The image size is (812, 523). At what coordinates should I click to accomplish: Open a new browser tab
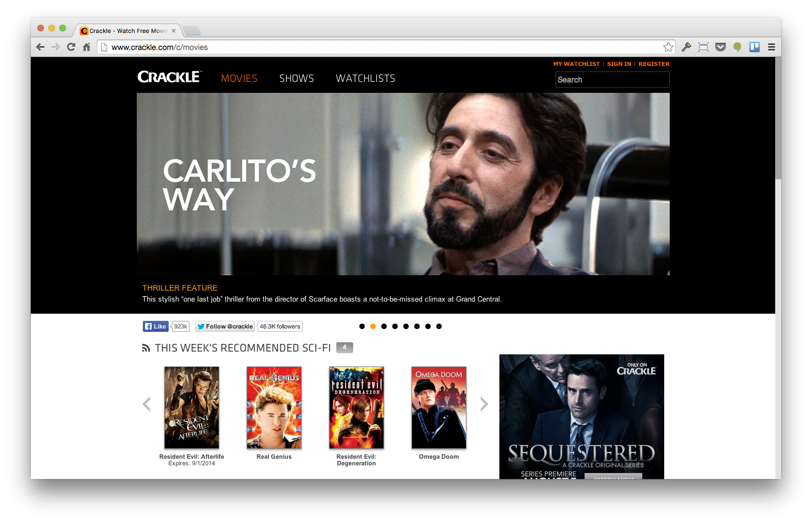192,31
